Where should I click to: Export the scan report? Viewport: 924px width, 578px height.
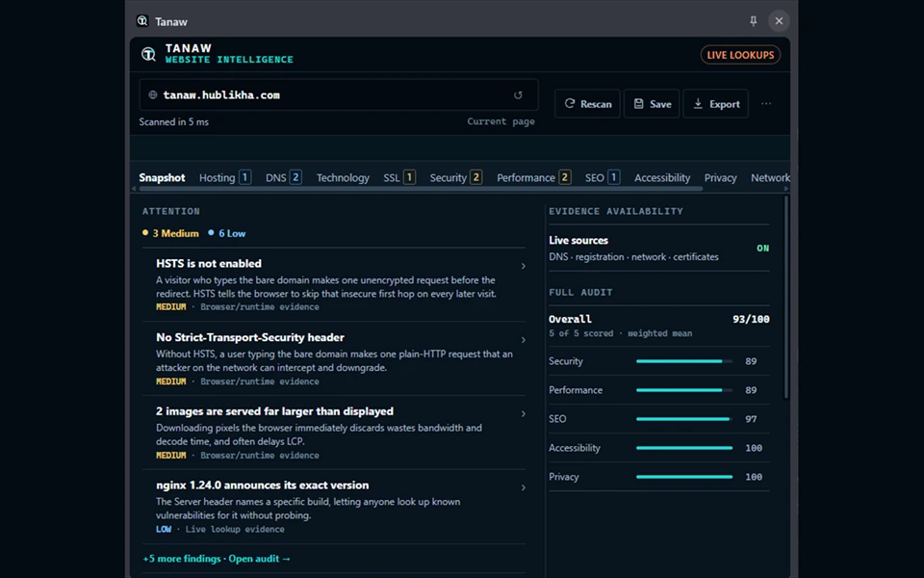point(716,104)
